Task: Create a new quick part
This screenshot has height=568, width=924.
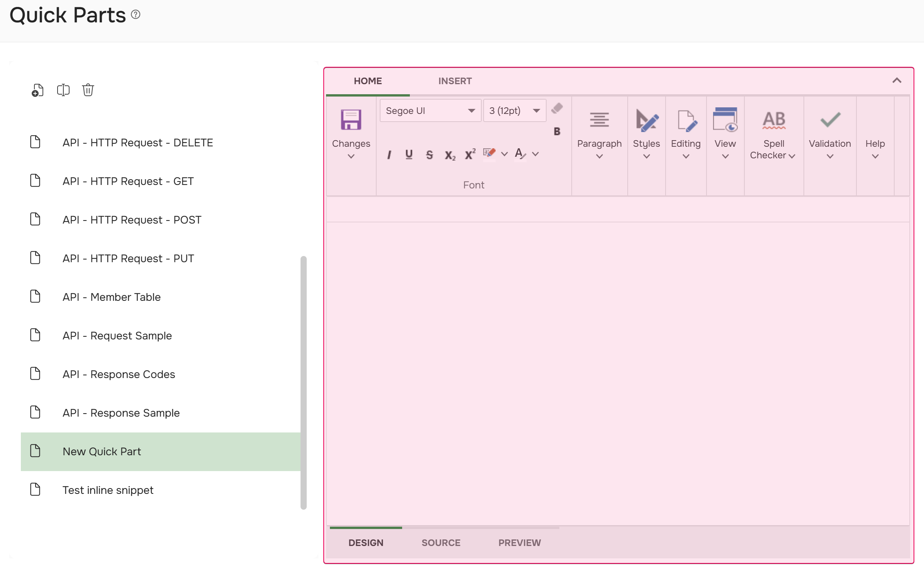Action: tap(37, 90)
